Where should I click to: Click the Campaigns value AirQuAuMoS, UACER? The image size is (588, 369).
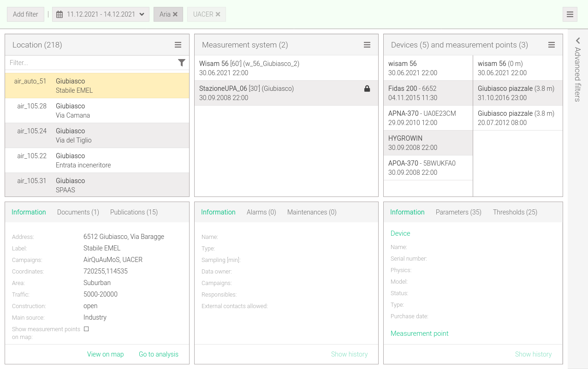tap(113, 260)
